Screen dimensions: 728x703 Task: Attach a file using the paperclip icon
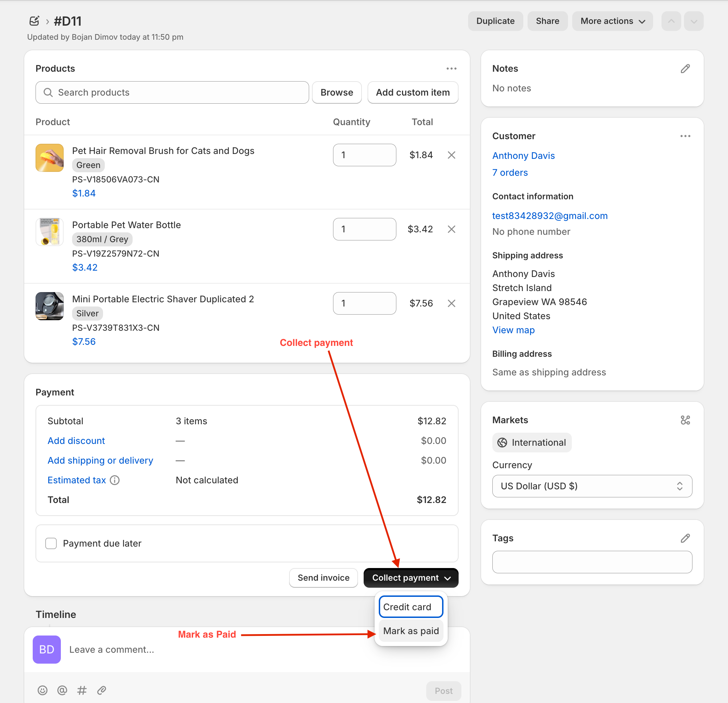101,690
